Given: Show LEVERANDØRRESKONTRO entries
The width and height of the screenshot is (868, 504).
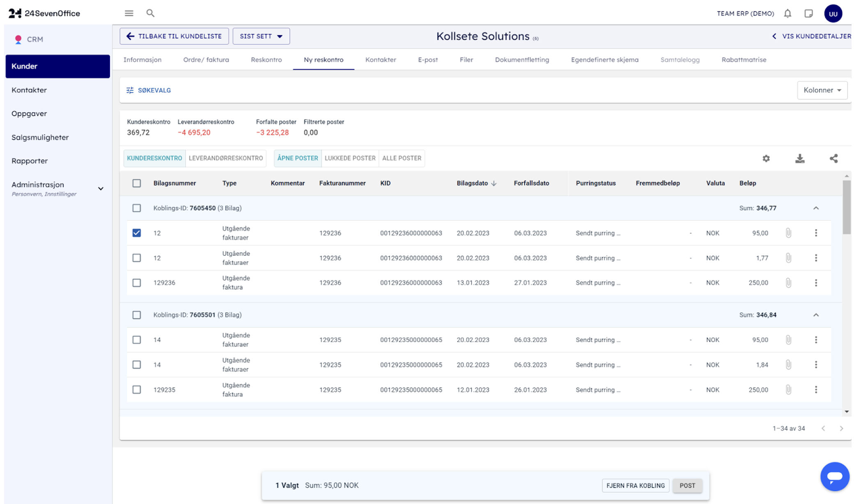Looking at the screenshot, I should [x=226, y=158].
